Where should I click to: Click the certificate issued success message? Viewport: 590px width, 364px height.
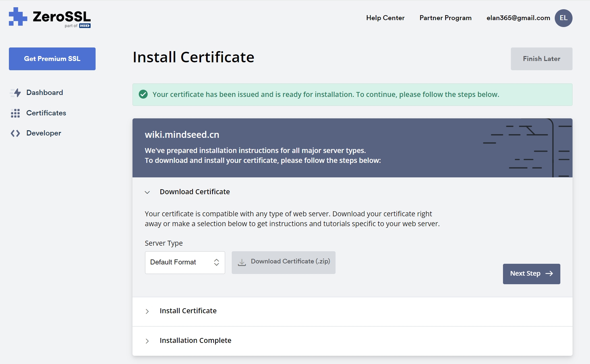point(326,95)
